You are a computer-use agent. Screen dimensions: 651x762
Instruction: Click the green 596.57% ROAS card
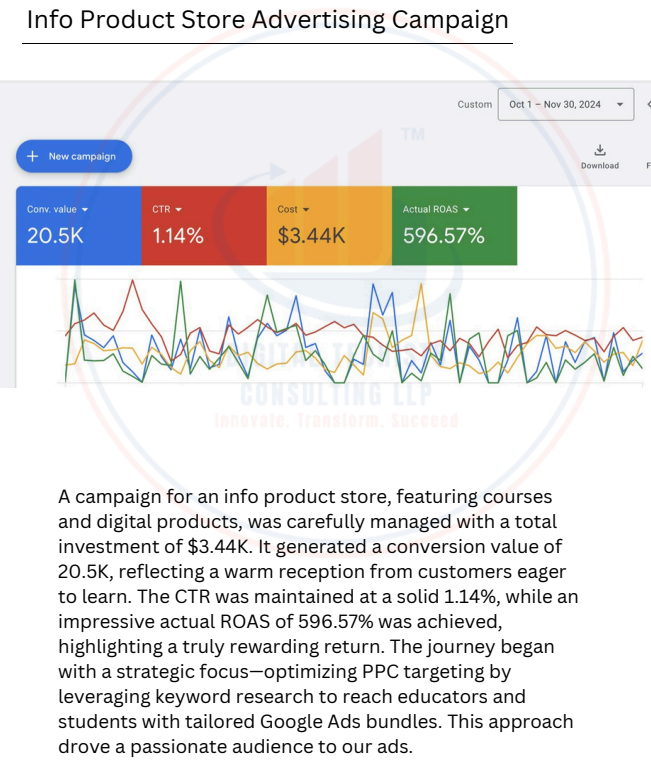pyautogui.click(x=454, y=226)
